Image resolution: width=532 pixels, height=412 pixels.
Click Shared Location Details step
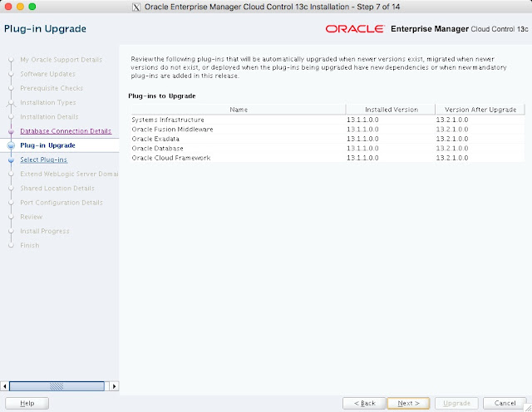tap(57, 189)
